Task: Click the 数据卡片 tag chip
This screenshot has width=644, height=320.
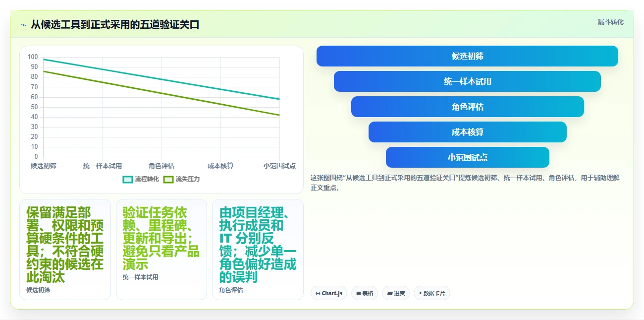Action: [432, 293]
